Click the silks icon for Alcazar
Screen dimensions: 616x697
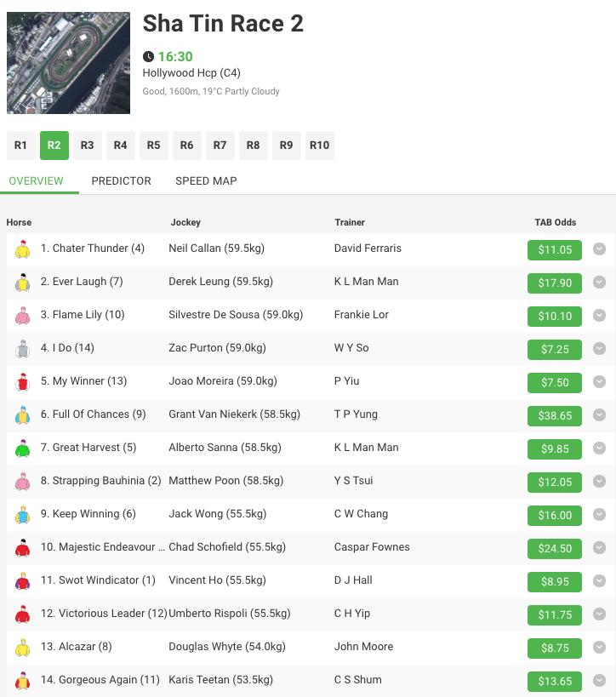(x=21, y=648)
